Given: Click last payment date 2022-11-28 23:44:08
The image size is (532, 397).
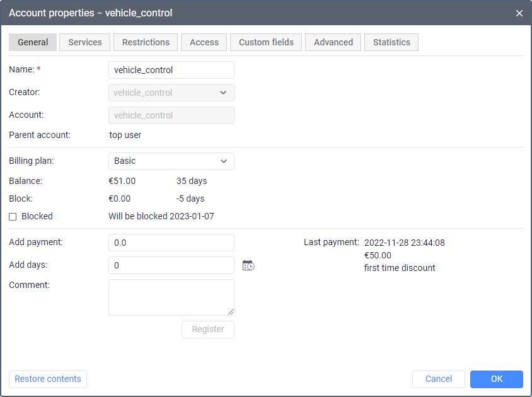Looking at the screenshot, I should 405,243.
